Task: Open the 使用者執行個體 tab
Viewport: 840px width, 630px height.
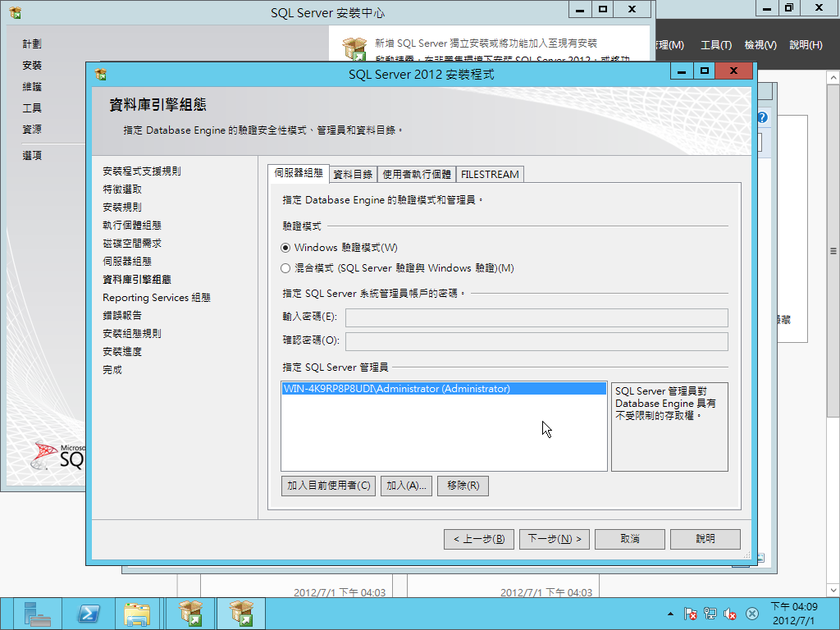Action: [x=417, y=174]
